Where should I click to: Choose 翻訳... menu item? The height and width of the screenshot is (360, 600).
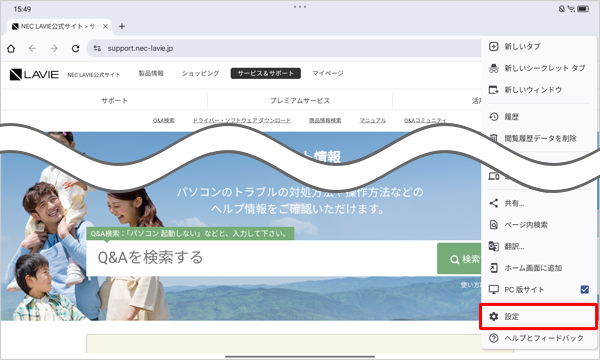click(539, 246)
